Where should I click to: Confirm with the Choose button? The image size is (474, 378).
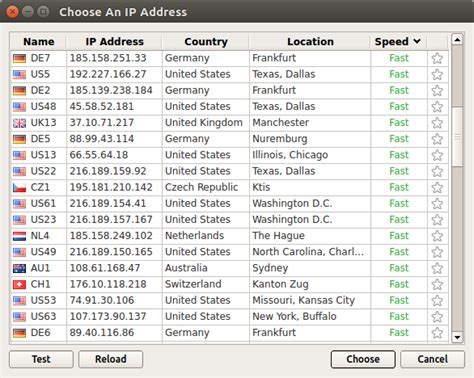(x=363, y=359)
